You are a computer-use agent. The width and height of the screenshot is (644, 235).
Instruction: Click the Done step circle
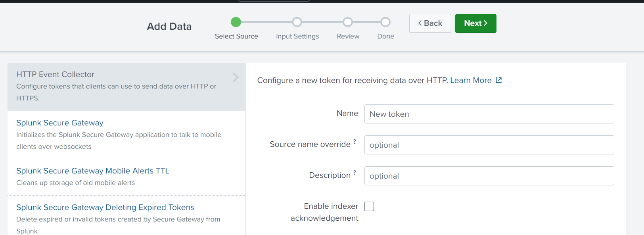pyautogui.click(x=385, y=22)
